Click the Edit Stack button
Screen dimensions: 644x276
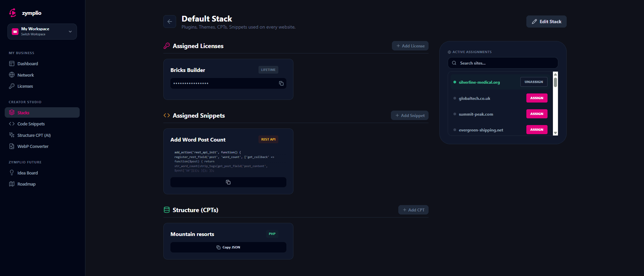pos(546,21)
